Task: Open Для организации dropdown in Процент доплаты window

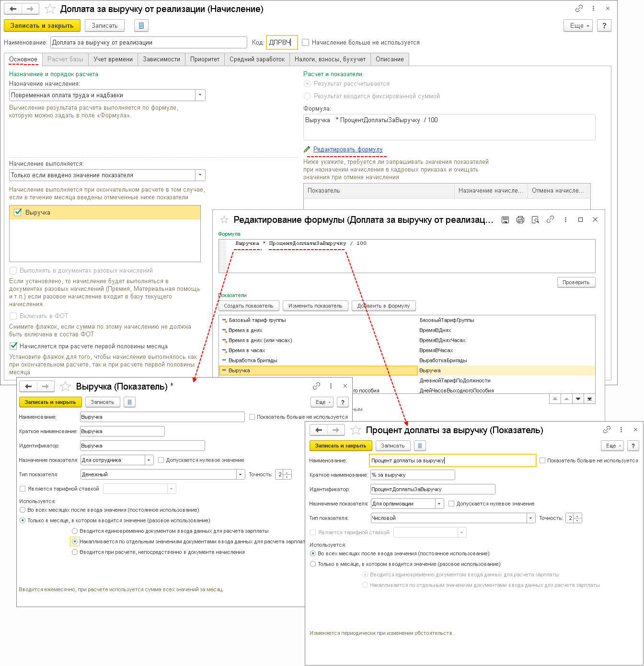Action: click(439, 504)
